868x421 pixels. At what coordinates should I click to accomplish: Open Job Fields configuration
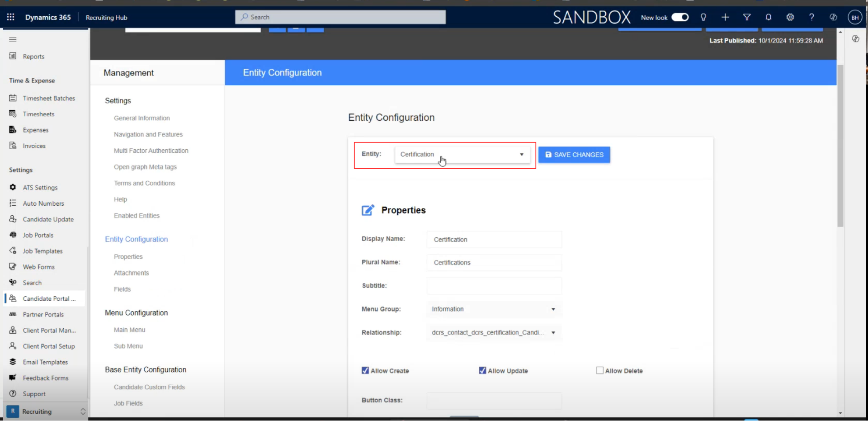pos(128,403)
